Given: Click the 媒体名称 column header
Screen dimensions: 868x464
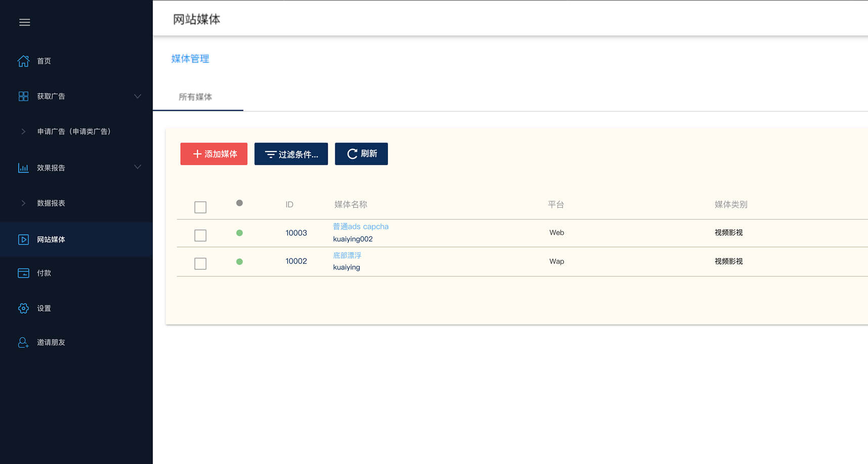Looking at the screenshot, I should pos(351,205).
